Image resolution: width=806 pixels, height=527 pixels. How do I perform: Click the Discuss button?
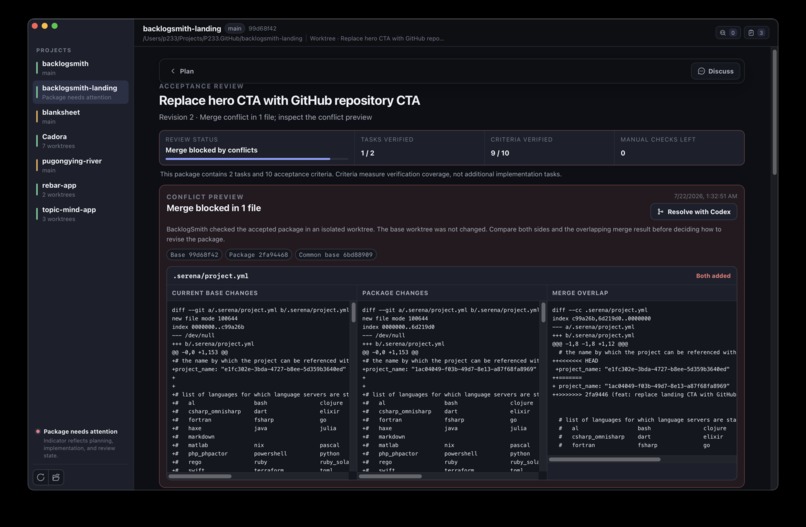pyautogui.click(x=716, y=71)
